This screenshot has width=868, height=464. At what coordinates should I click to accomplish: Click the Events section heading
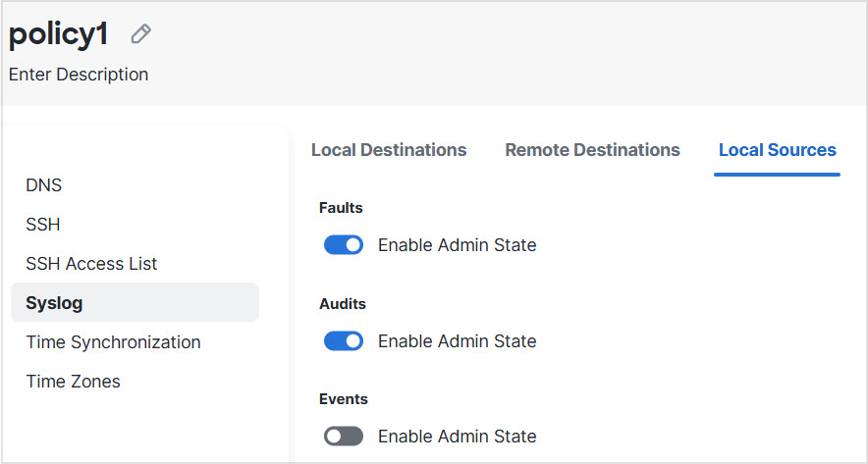(344, 399)
